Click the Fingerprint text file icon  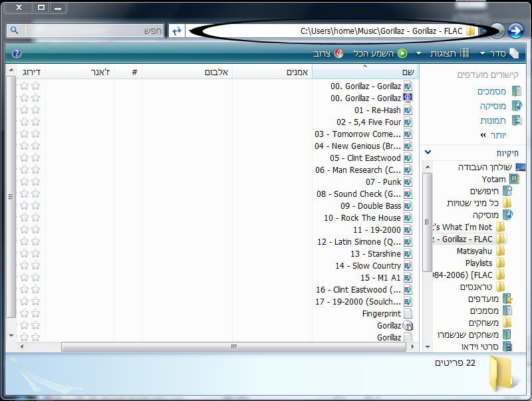tap(408, 314)
